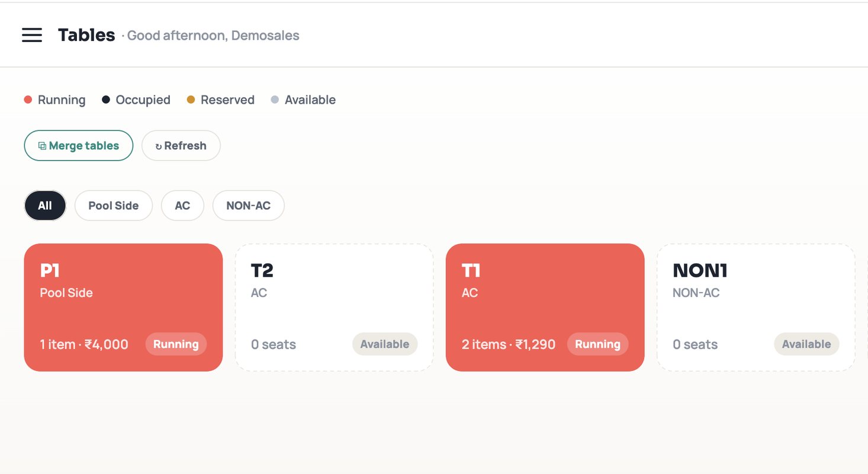Open the available T2 table card
Image resolution: width=868 pixels, height=474 pixels.
pos(335,308)
